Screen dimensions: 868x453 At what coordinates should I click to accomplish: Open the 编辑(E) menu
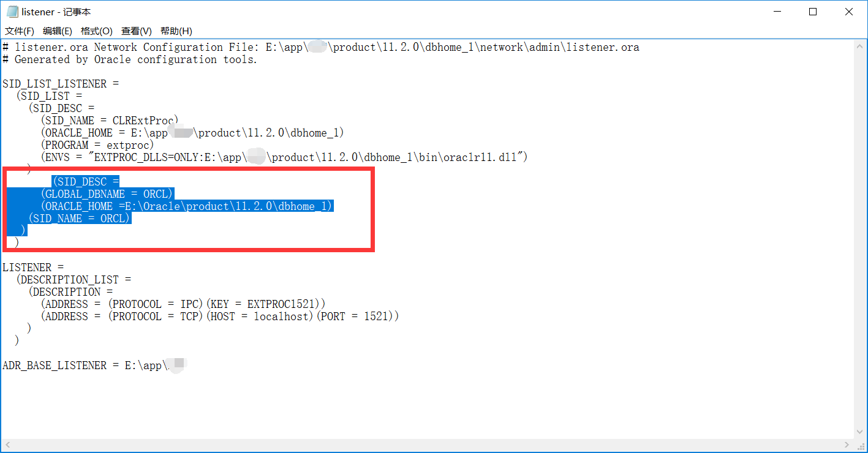(57, 31)
